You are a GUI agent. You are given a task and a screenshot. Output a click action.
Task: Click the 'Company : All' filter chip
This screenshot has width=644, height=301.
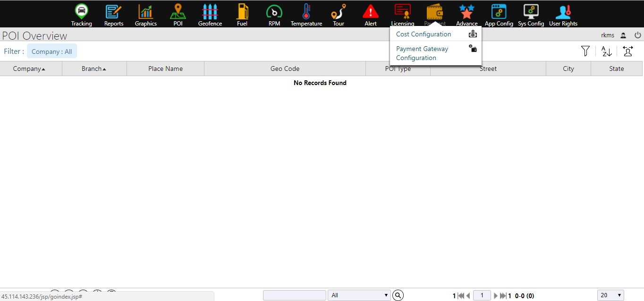(x=52, y=52)
